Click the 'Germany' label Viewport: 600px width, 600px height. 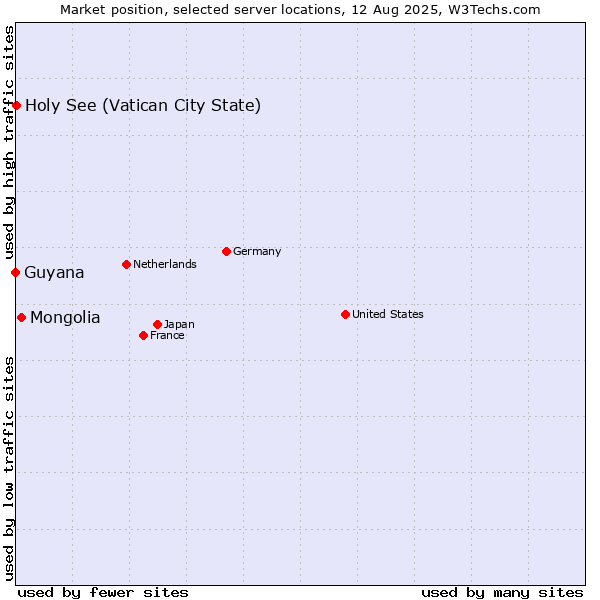(x=257, y=251)
